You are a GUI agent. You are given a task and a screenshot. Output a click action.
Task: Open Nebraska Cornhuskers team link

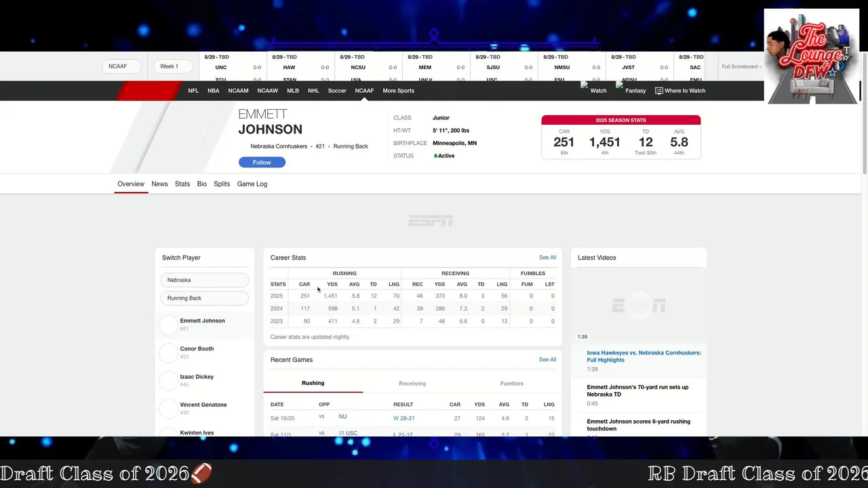point(279,146)
